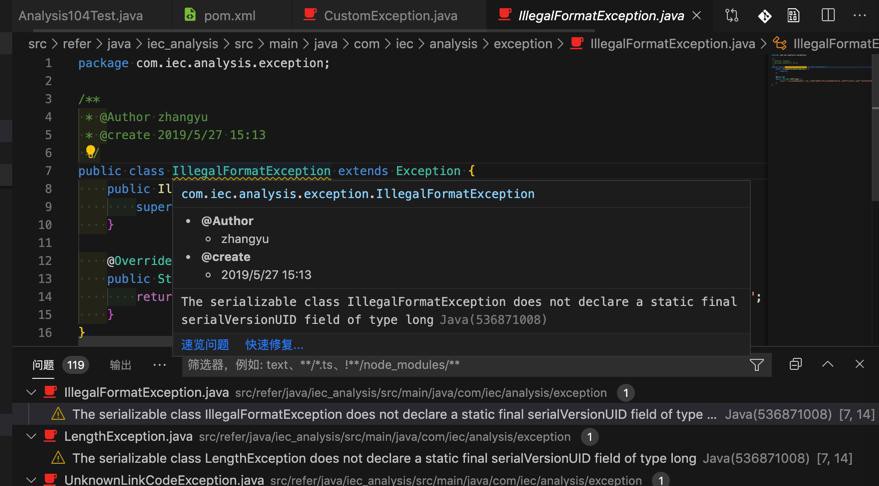Close the IllegalFormatException.java tab
The height and width of the screenshot is (486, 879).
point(697,16)
